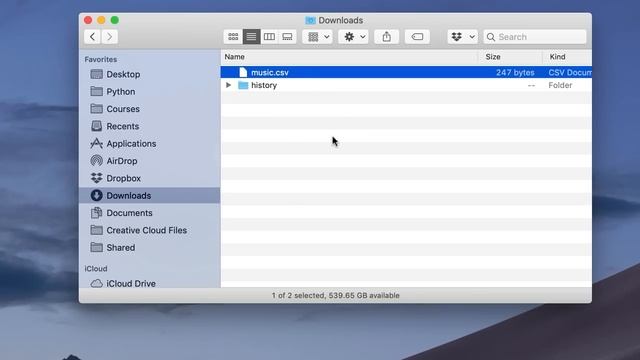Open Dropbox from the sidebar
The height and width of the screenshot is (360, 640).
[149, 178]
